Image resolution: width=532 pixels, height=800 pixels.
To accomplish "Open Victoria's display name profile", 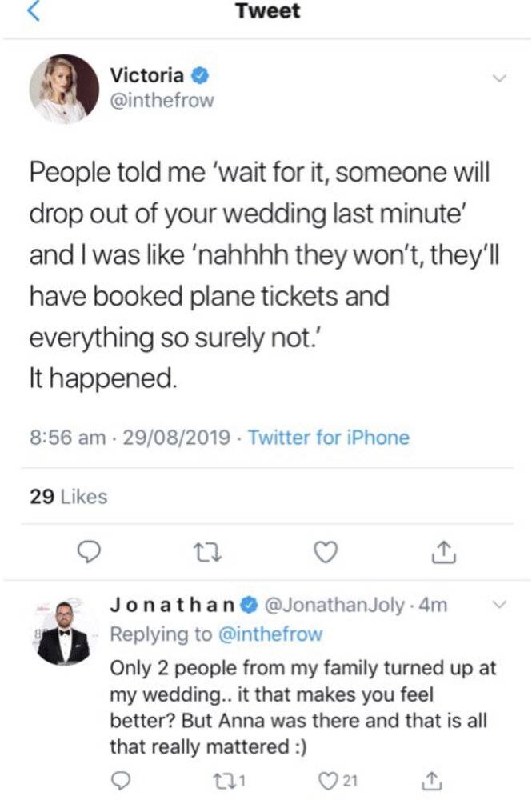I will click(147, 75).
